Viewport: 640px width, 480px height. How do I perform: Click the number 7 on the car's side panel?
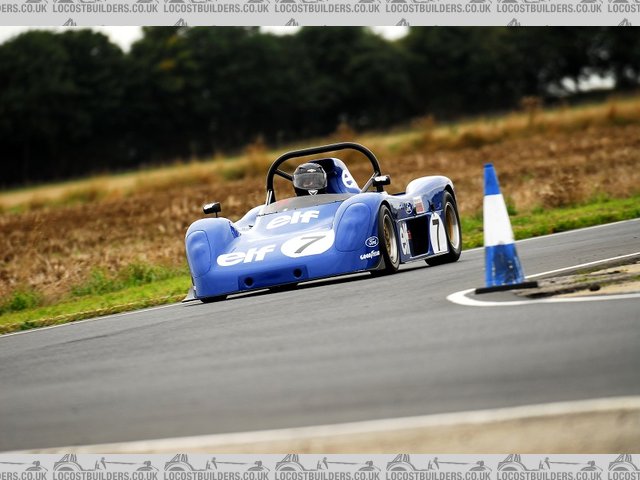(x=437, y=233)
